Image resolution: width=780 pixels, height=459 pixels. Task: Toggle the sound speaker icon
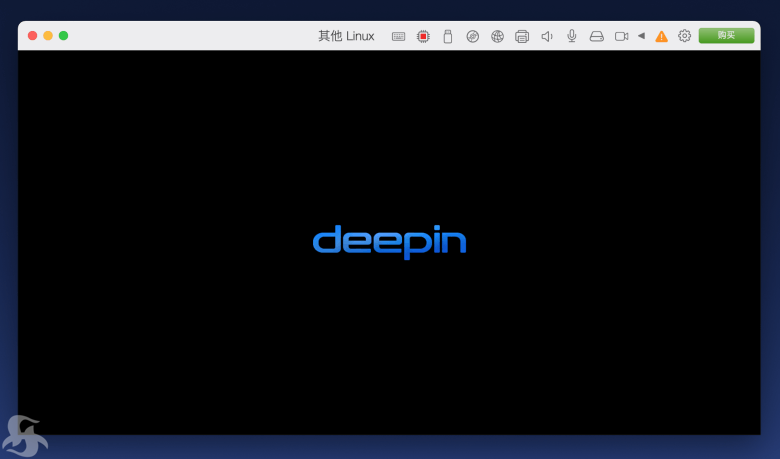click(547, 36)
